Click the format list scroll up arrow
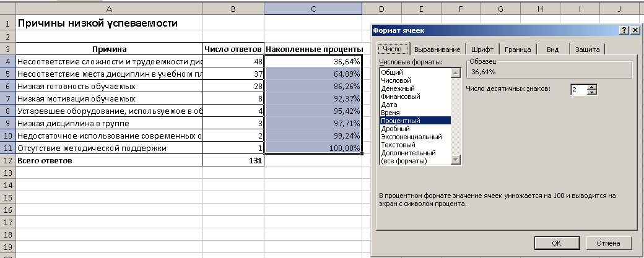This screenshot has height=258, width=644. pos(456,73)
